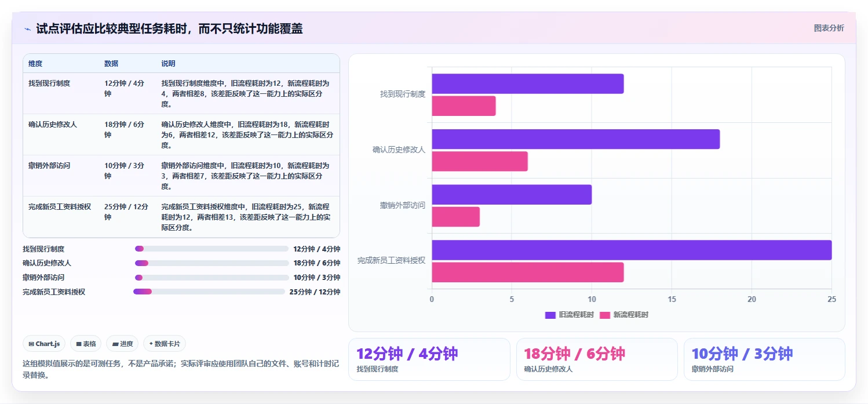This screenshot has width=868, height=404.
Task: Click the chart axis label 确认历史修改人
Action: 399,150
